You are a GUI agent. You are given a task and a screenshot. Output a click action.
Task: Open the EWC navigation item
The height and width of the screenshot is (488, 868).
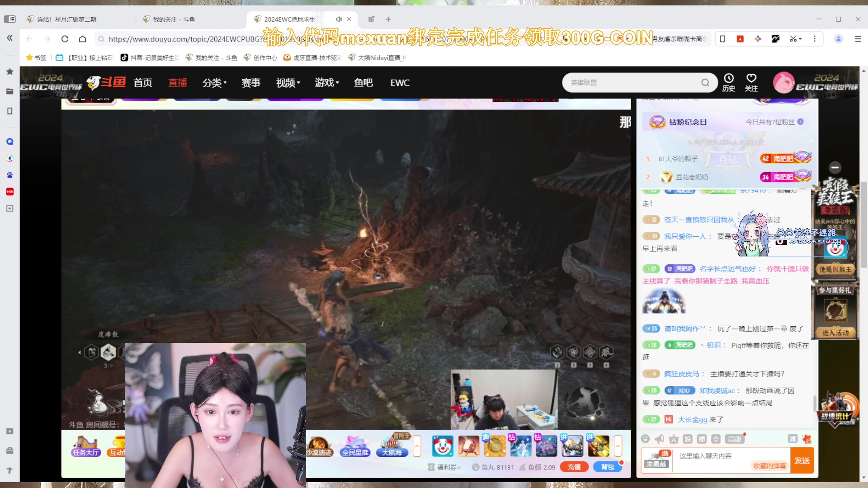[x=400, y=83]
